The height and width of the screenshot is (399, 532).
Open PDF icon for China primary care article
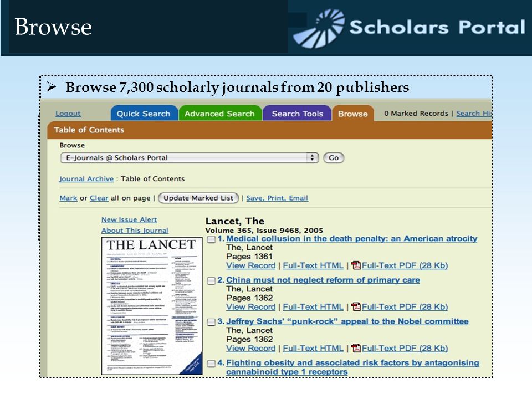(x=356, y=306)
